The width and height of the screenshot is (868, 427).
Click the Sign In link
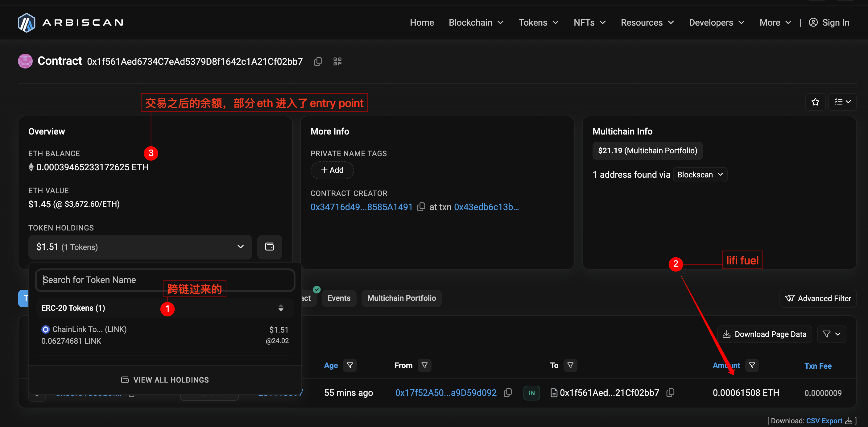click(836, 23)
